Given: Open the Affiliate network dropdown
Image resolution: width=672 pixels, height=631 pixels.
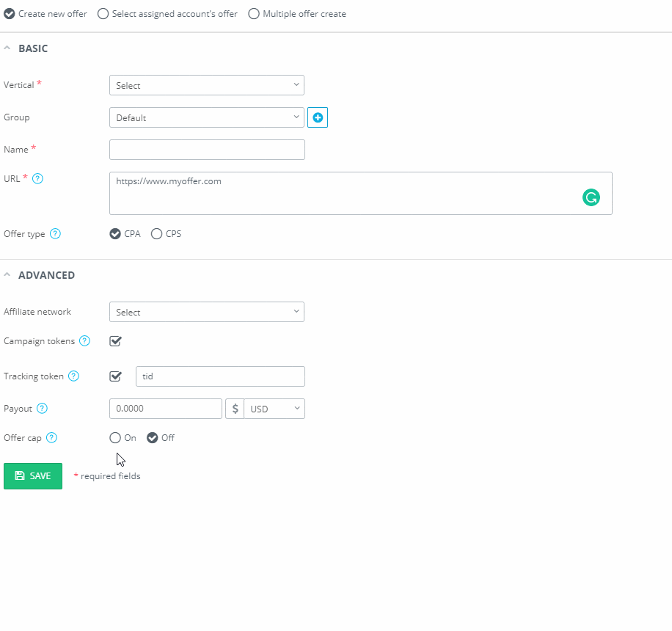Looking at the screenshot, I should [x=207, y=312].
